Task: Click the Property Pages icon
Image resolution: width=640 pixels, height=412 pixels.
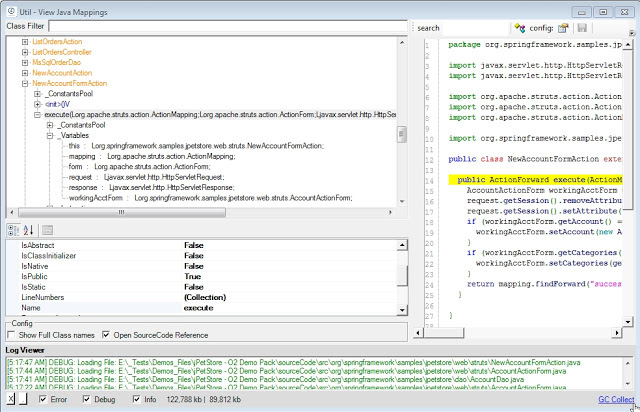Action: (47, 230)
